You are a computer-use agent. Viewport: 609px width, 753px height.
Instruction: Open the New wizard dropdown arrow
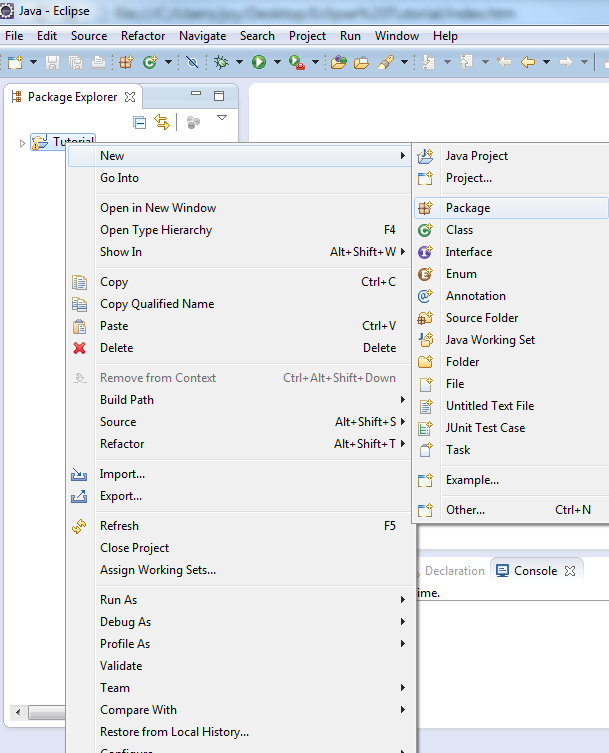pyautogui.click(x=34, y=62)
